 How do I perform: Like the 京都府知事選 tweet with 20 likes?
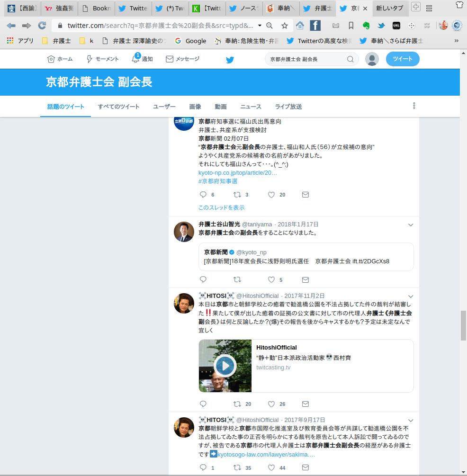[x=271, y=195]
